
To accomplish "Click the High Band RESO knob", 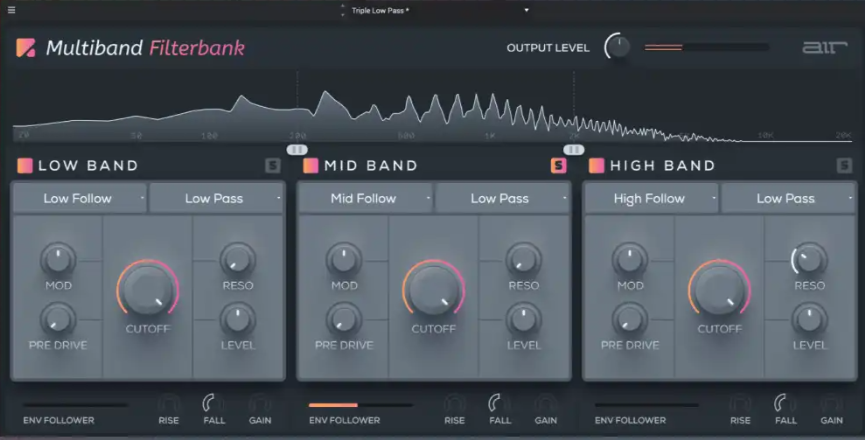I will pos(809,260).
